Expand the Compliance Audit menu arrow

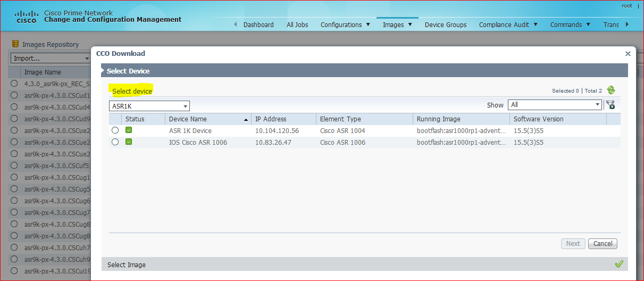tap(536, 24)
